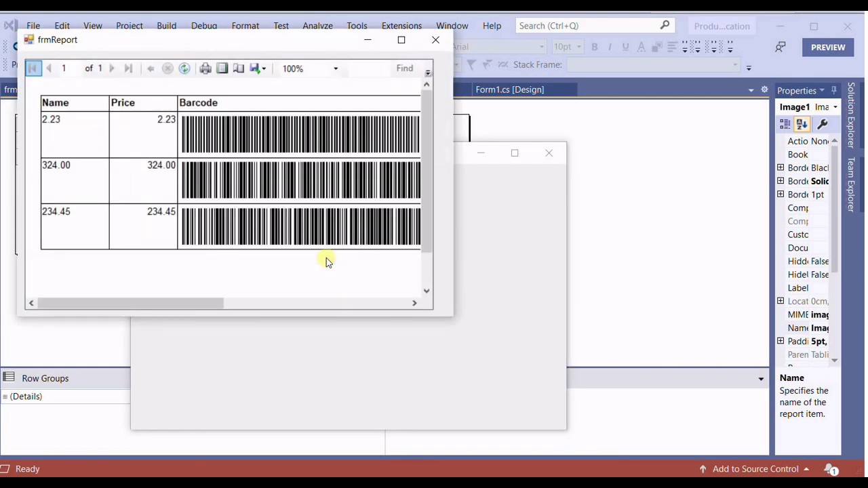Open the Format menu
Screen dimensions: 868x488
click(x=245, y=26)
